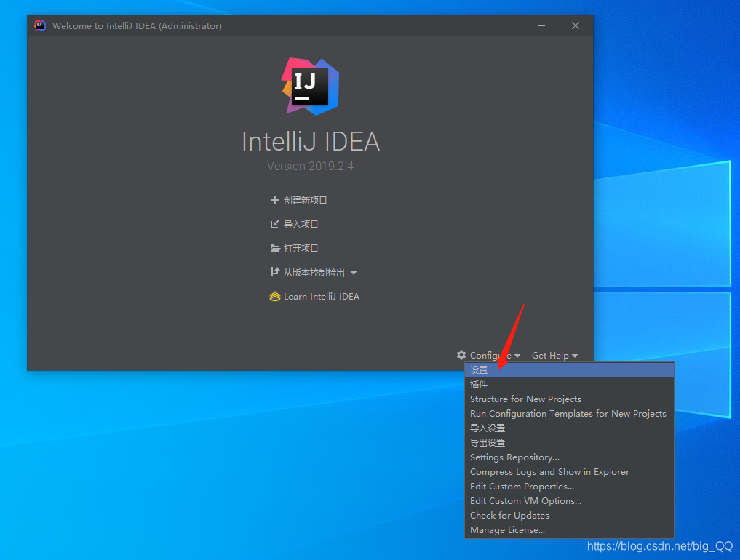The image size is (740, 560).
Task: Open Structure for New Projects
Action: tap(569, 399)
